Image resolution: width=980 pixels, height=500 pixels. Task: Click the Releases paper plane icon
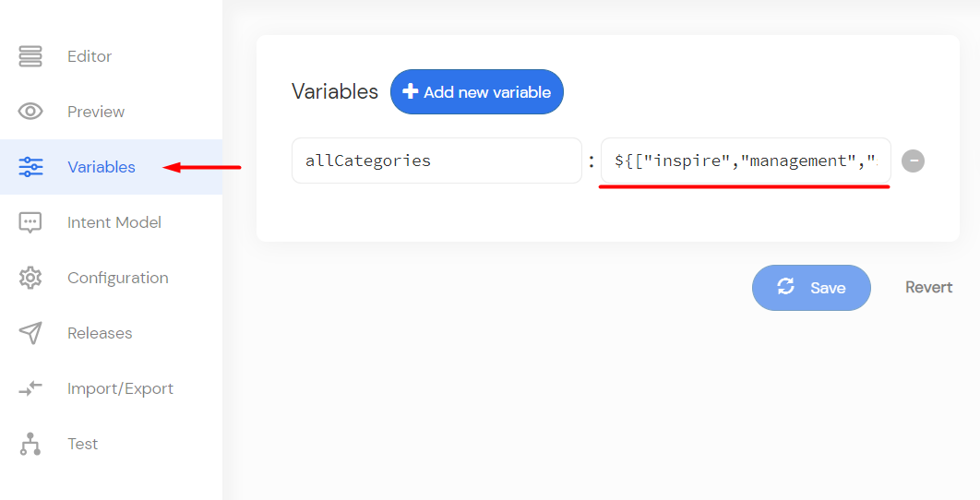point(30,333)
